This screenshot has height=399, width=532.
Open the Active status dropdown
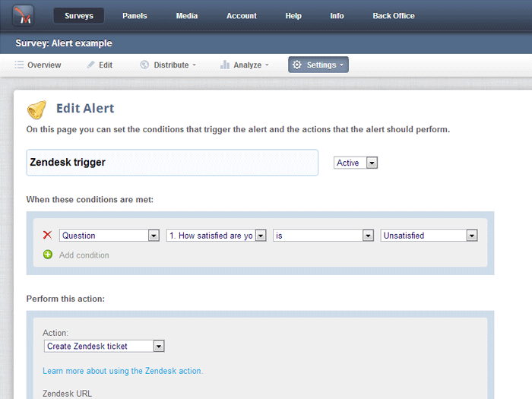[356, 163]
